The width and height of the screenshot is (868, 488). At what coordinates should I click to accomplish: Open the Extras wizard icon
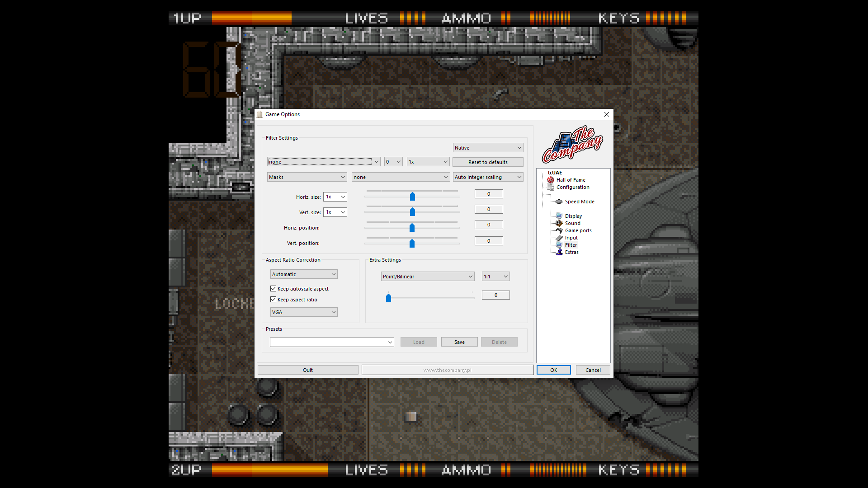click(x=559, y=252)
